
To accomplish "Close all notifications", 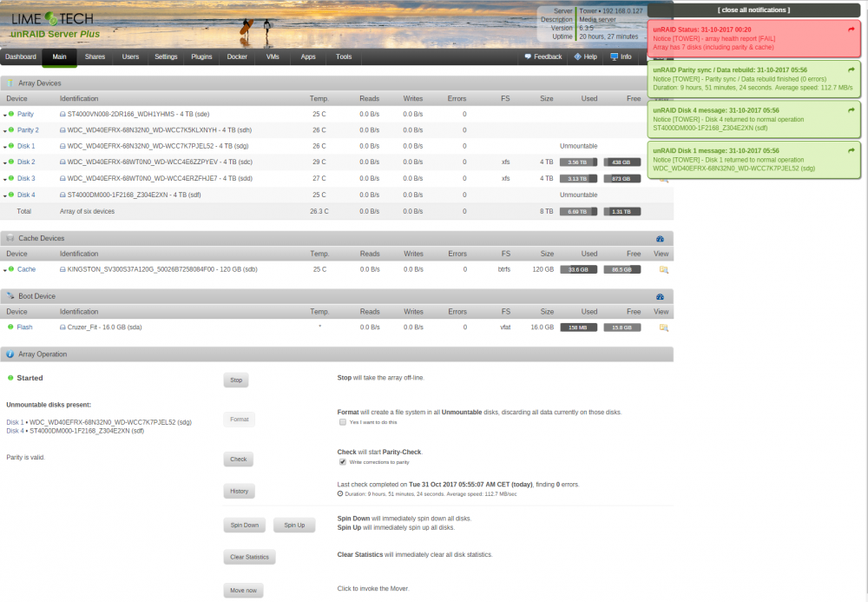I will point(754,10).
